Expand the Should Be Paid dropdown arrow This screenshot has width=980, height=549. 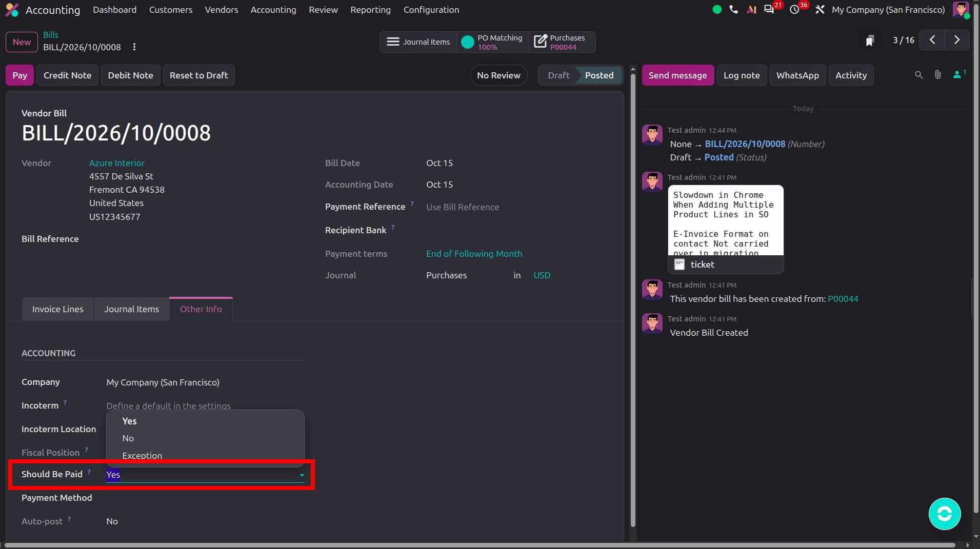click(x=302, y=475)
